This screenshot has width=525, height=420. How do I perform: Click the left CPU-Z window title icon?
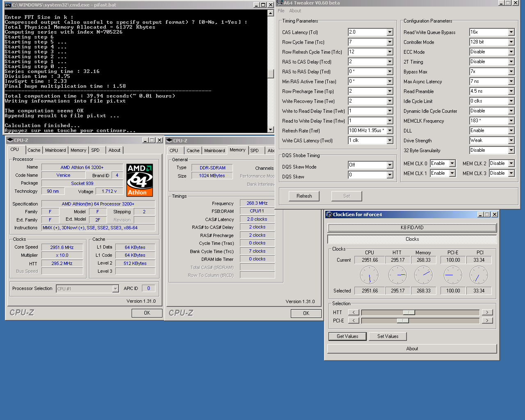pyautogui.click(x=10, y=140)
